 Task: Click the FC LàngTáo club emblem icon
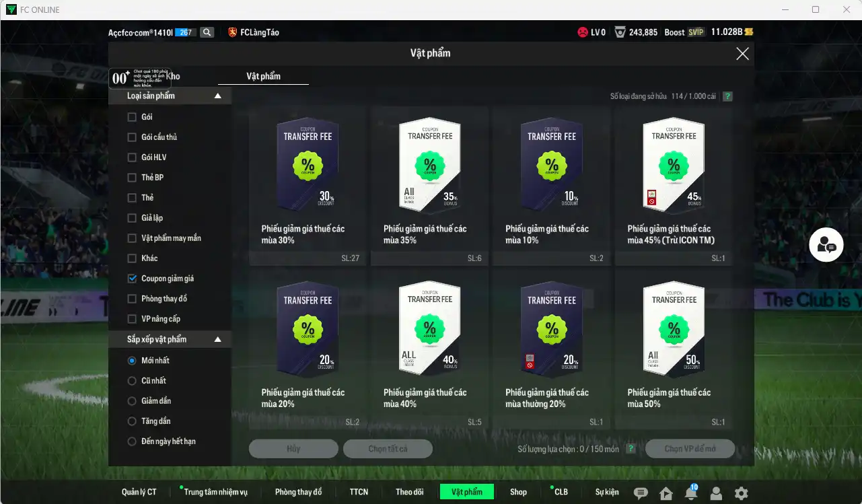(x=233, y=32)
